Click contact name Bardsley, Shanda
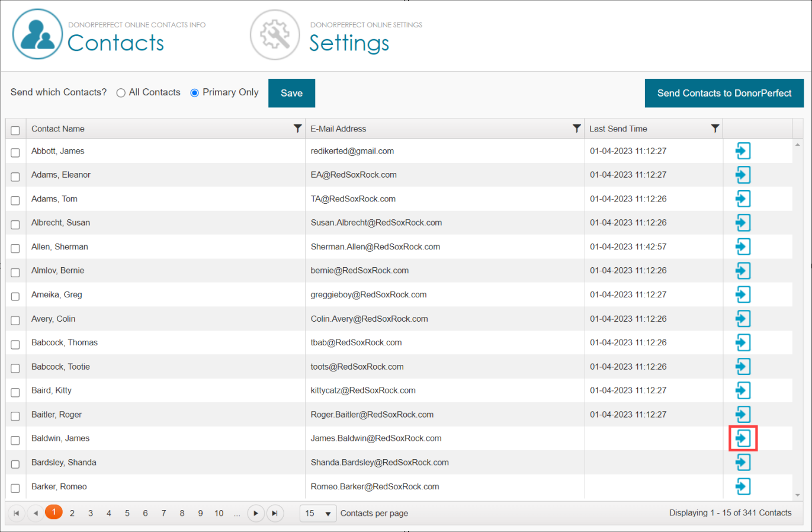812x532 pixels. pos(64,462)
